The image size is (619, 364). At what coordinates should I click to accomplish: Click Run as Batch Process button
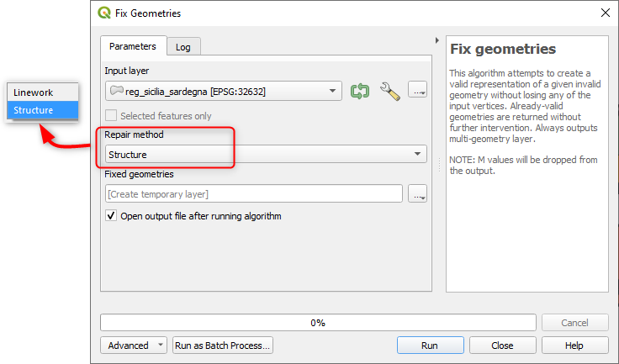(223, 346)
